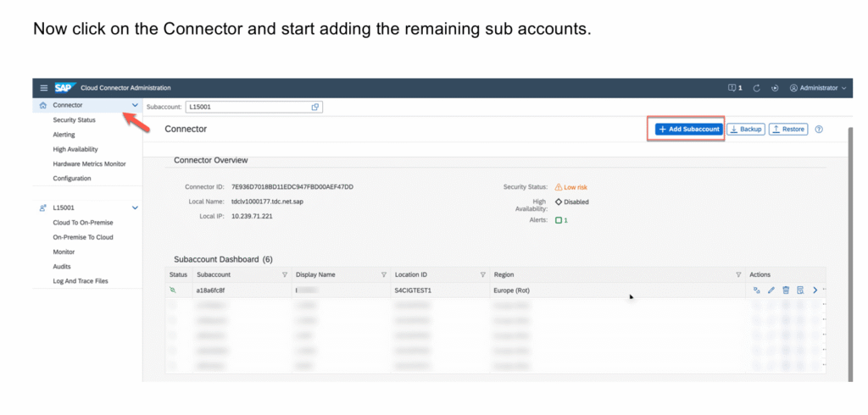The image size is (868, 415).
Task: Click the Alerts status box icon
Action: [x=559, y=220]
